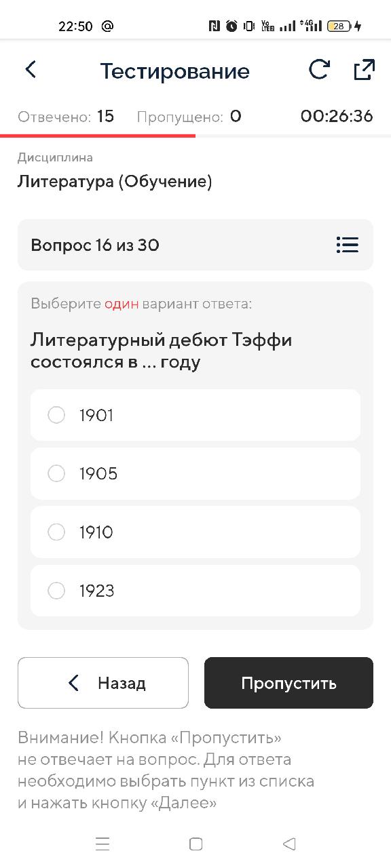Click the Пропустить button

click(x=288, y=683)
